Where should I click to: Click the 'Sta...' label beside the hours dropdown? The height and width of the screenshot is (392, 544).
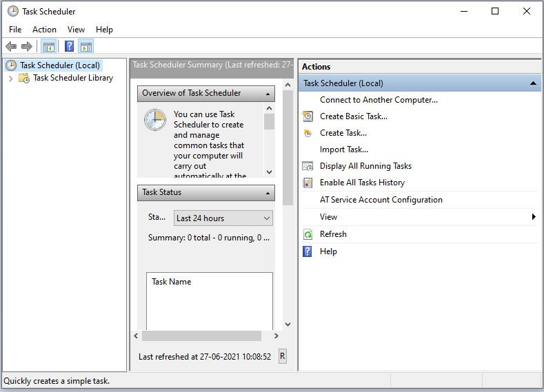(x=157, y=217)
